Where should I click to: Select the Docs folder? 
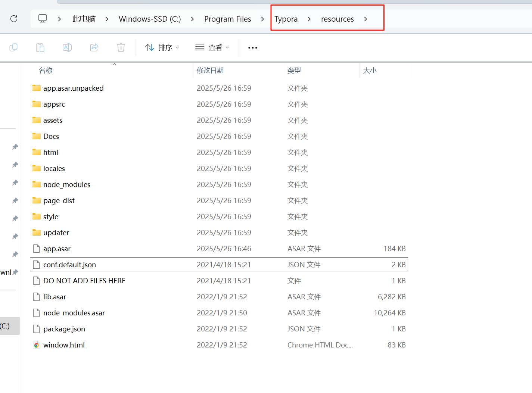219,136
